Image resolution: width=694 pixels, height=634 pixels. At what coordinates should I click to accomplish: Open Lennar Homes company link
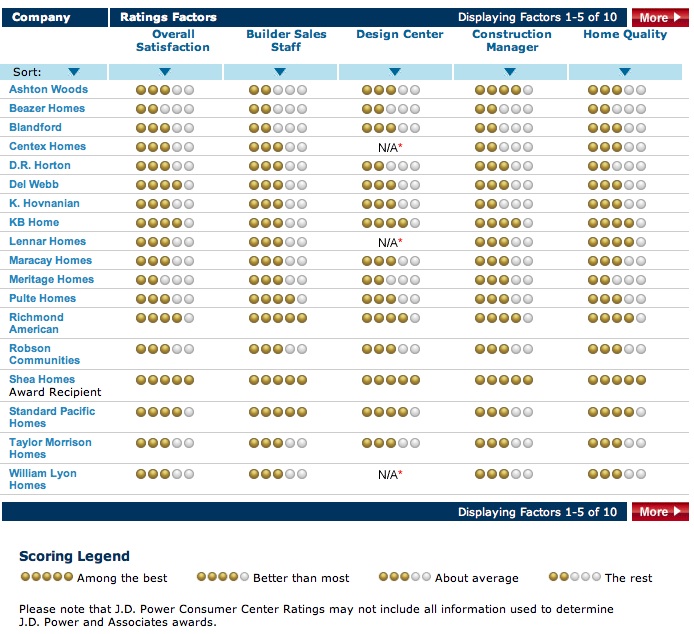(x=47, y=241)
